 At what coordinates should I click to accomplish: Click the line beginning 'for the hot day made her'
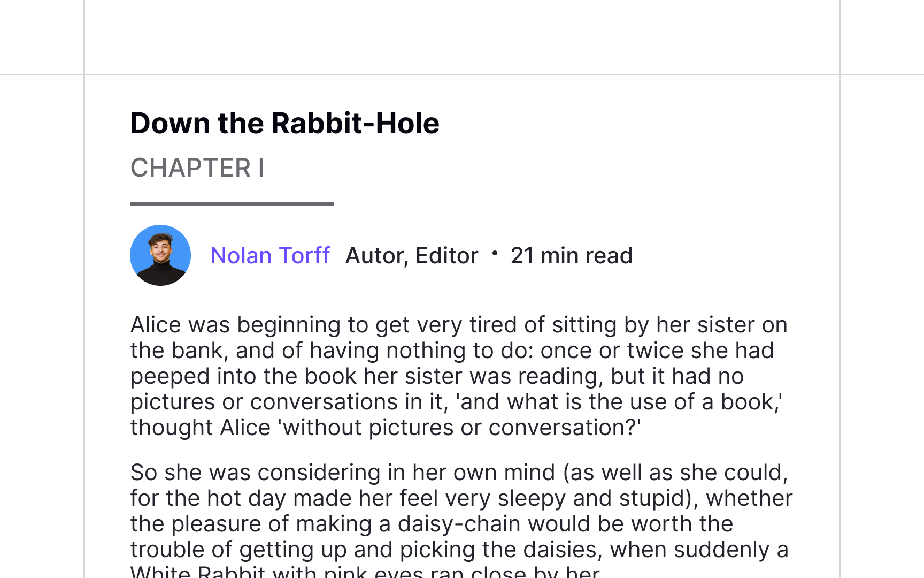click(461, 498)
